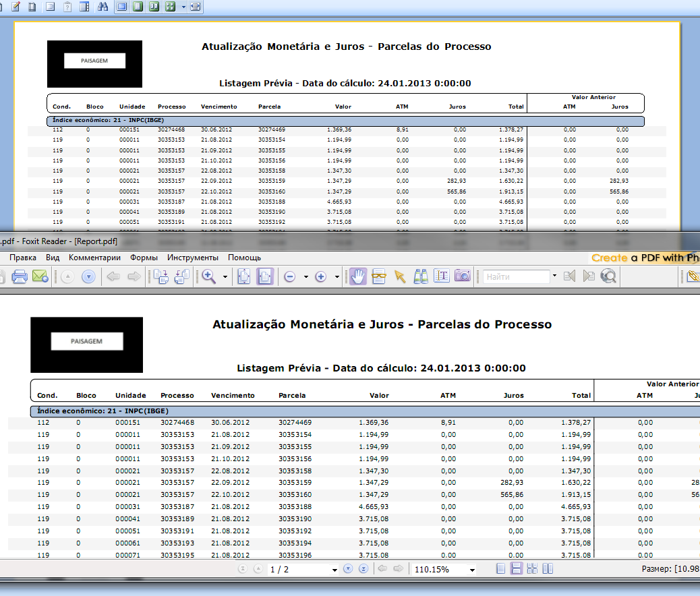Open the Правка menu

click(x=23, y=258)
